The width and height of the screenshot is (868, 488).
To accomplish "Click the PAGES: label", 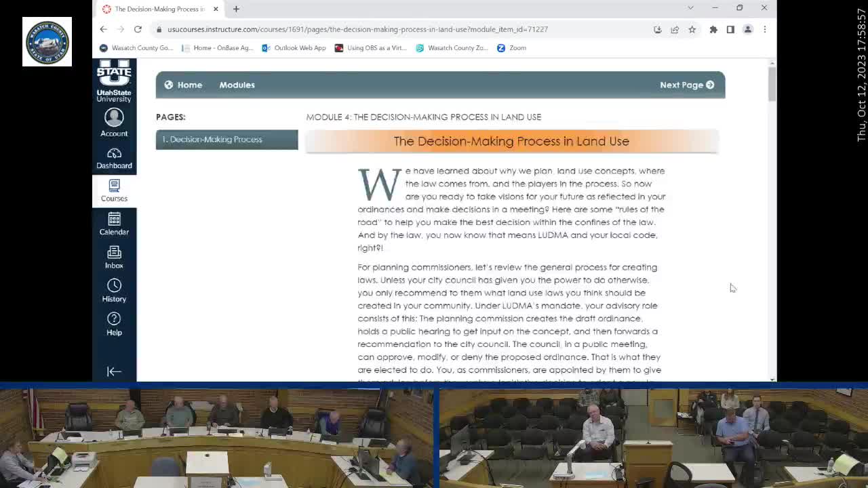I will 171,117.
